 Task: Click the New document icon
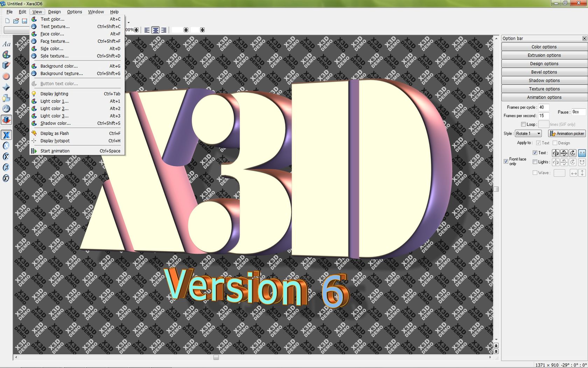tap(7, 21)
